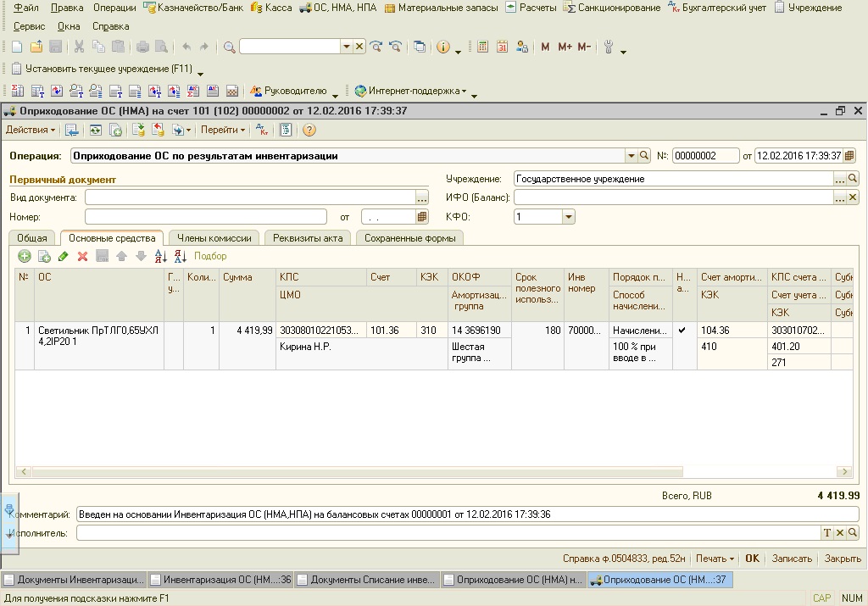Toggle the checkmark in the table row

(682, 331)
